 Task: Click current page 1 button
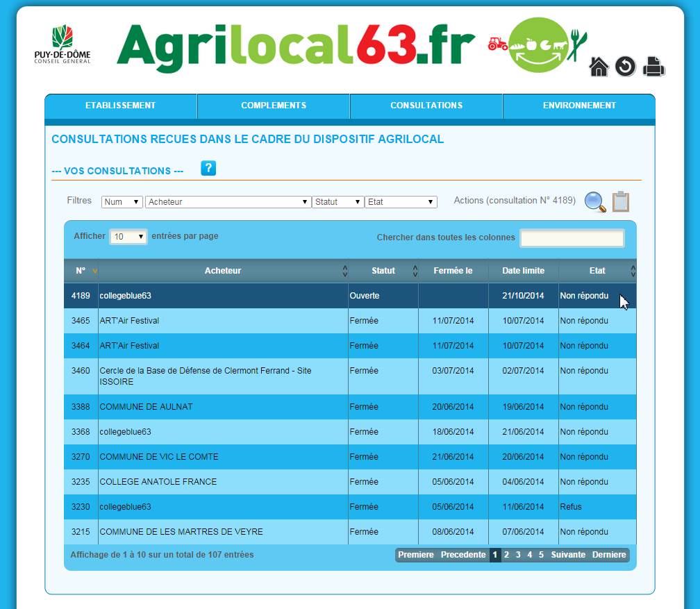(x=494, y=555)
